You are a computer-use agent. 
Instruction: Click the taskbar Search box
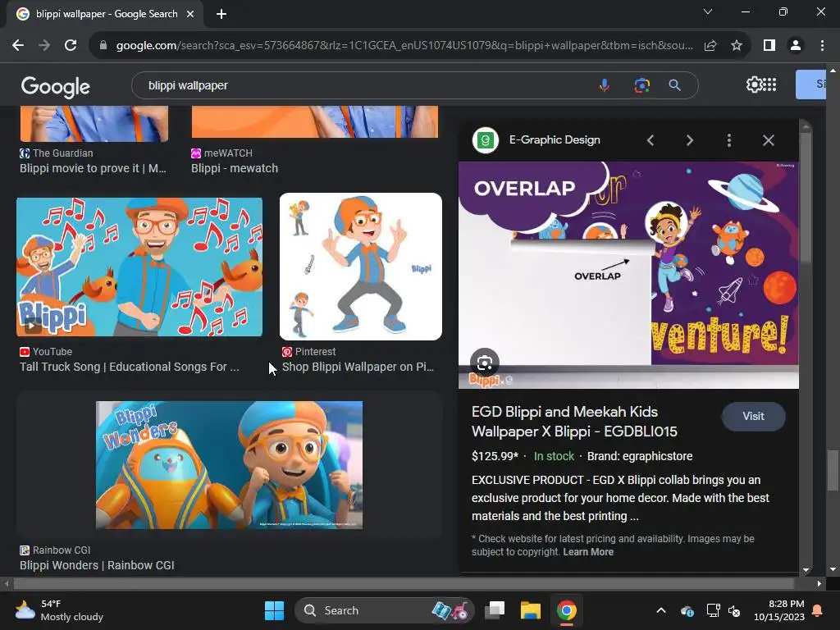tap(384, 610)
